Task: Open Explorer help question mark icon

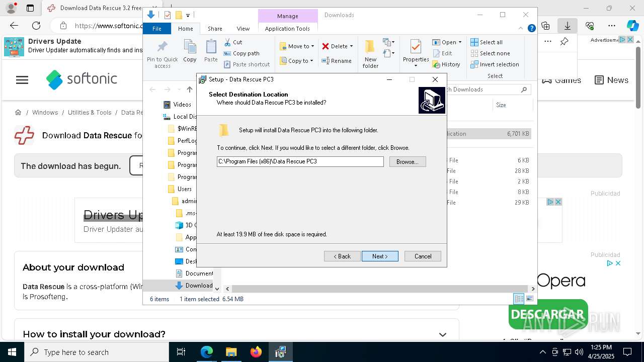Action: 531,29
